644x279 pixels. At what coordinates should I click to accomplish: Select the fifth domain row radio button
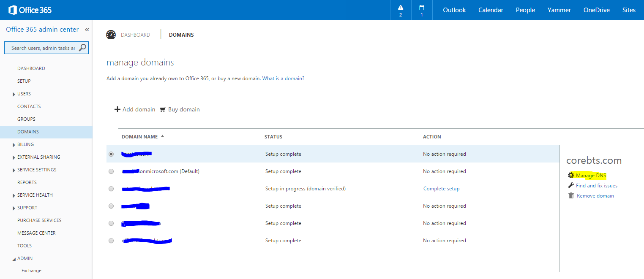(x=111, y=223)
